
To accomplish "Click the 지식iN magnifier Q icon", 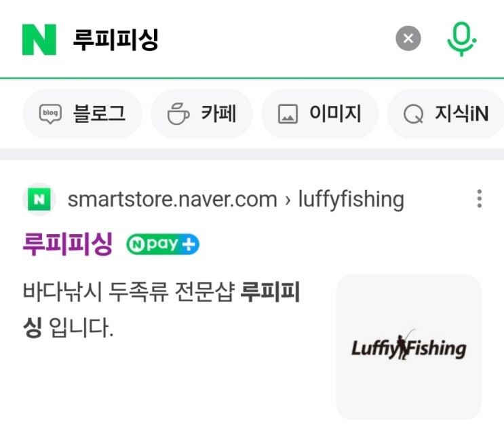I will [413, 114].
